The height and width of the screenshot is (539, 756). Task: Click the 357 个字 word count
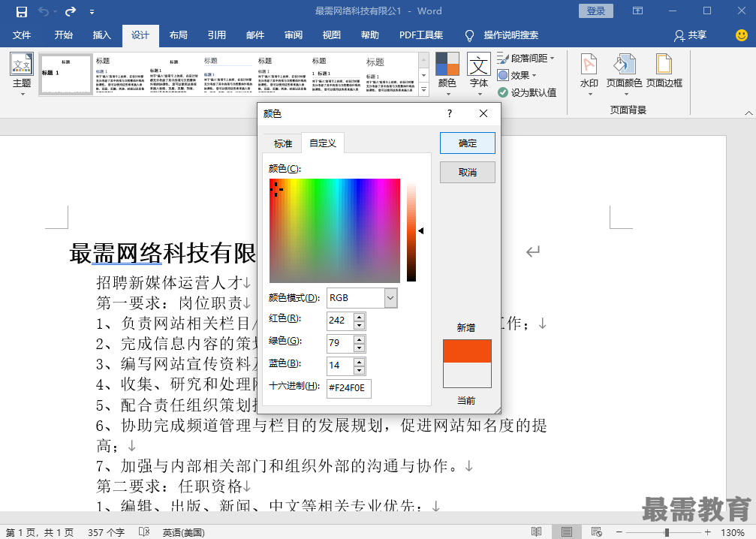(x=106, y=532)
